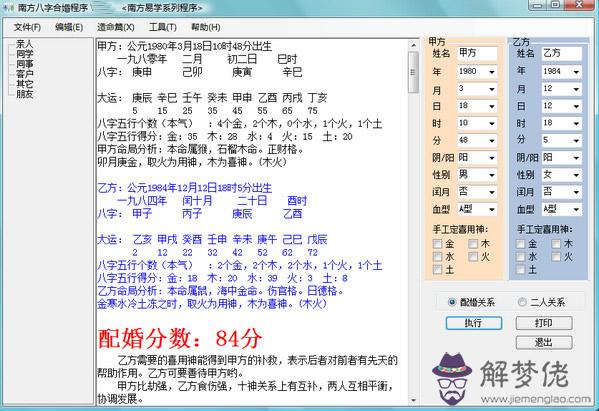Open the 文件(F) menu
Viewport: 599px width, 411px height.
(27, 27)
